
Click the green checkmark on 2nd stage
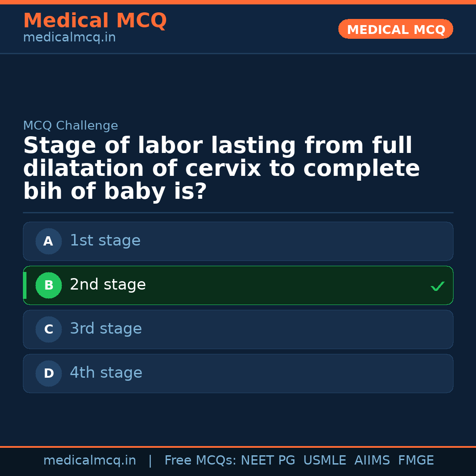tap(437, 286)
